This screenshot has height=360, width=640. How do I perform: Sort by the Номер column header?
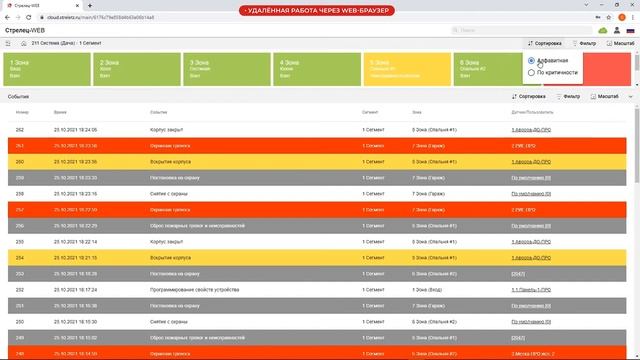coord(22,112)
